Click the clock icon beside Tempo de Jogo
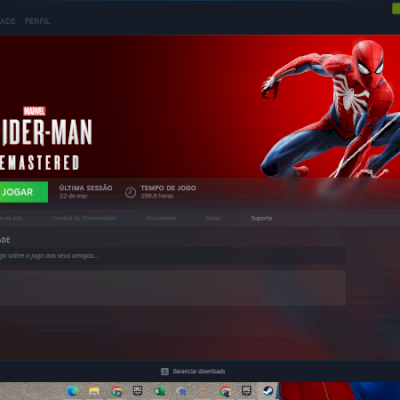 click(x=130, y=192)
